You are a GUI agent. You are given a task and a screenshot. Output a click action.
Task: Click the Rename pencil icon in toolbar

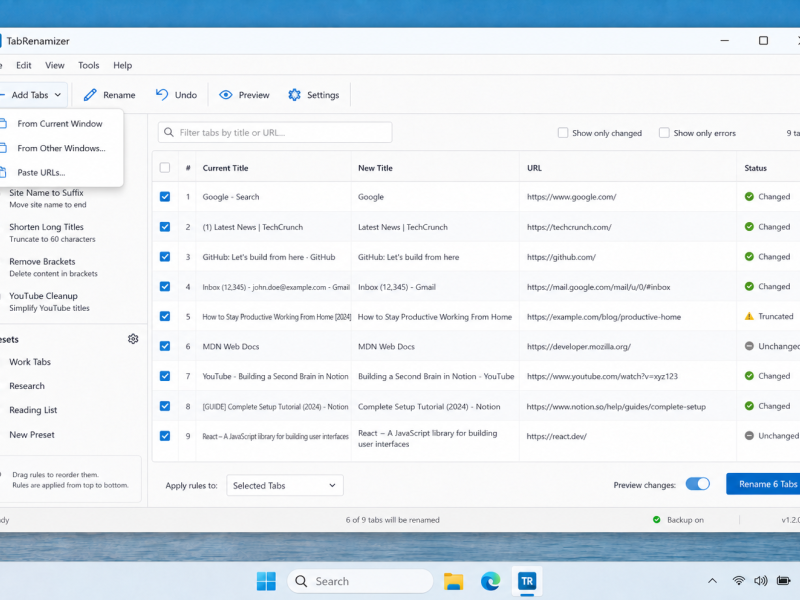tap(90, 95)
